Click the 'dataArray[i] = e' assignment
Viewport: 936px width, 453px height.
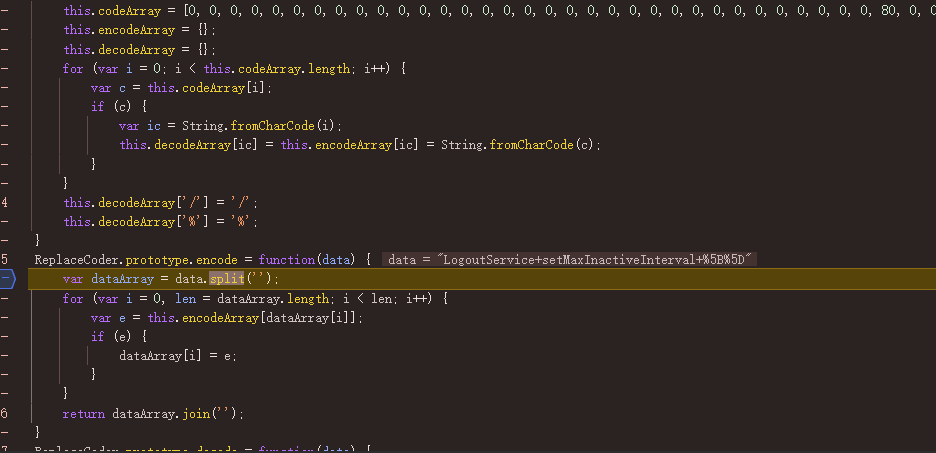[x=178, y=356]
